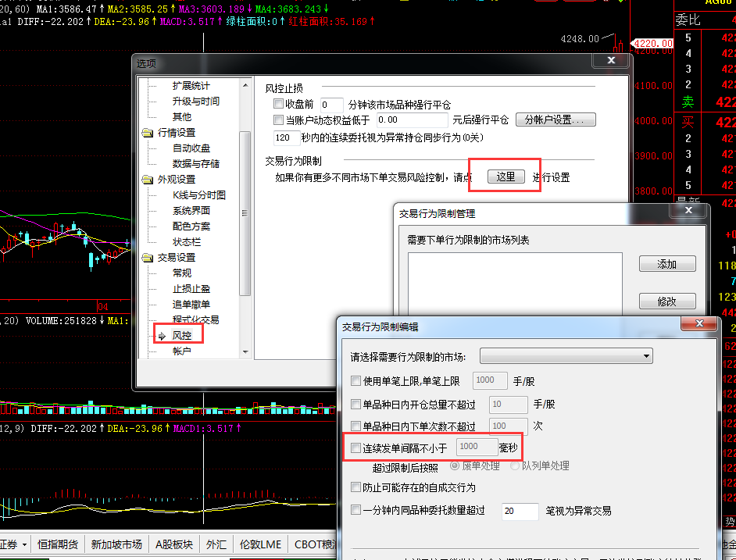Click the abnormal order count field
The image size is (736, 560).
(x=520, y=511)
